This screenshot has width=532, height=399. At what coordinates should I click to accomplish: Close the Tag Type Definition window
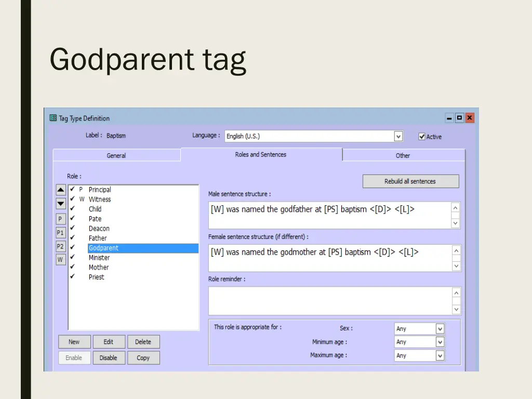tap(470, 118)
